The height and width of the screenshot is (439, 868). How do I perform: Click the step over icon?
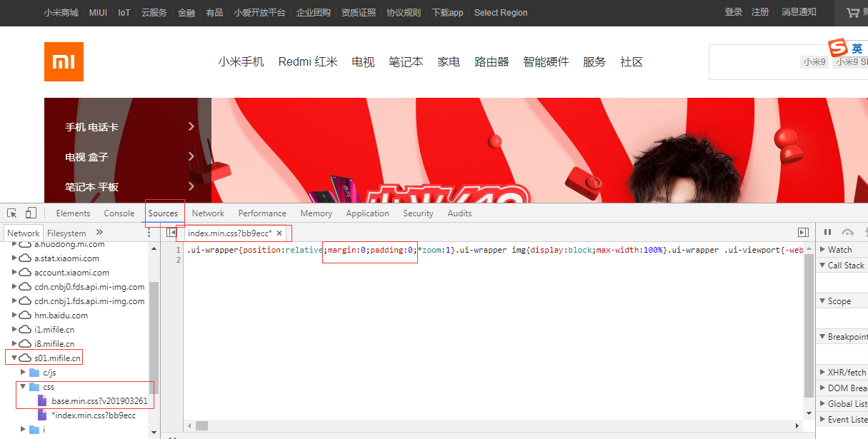pyautogui.click(x=848, y=232)
